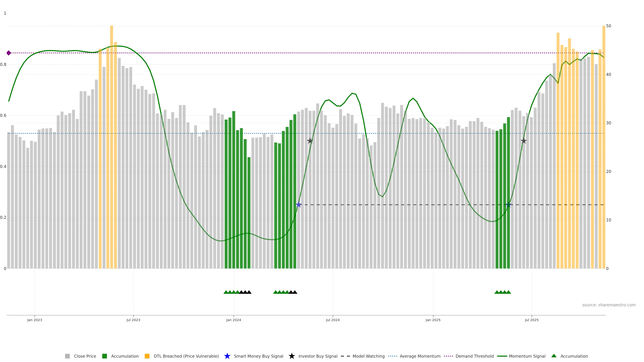Click the Jan 2024 axis label
Image resolution: width=644 pixels, height=362 pixels.
233,320
